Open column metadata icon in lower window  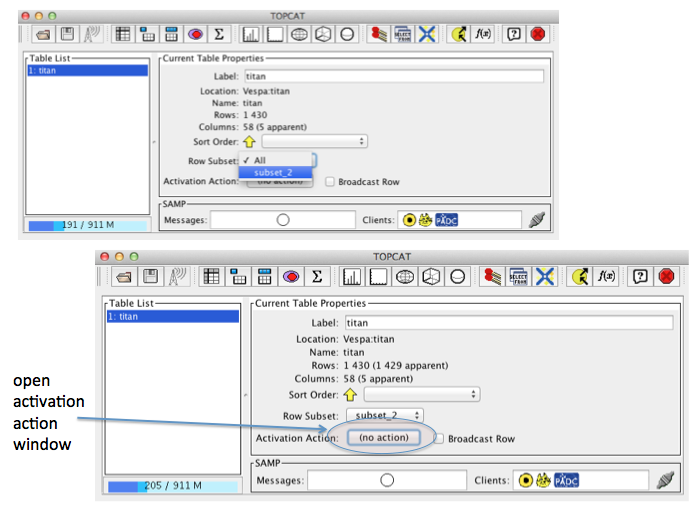click(264, 277)
